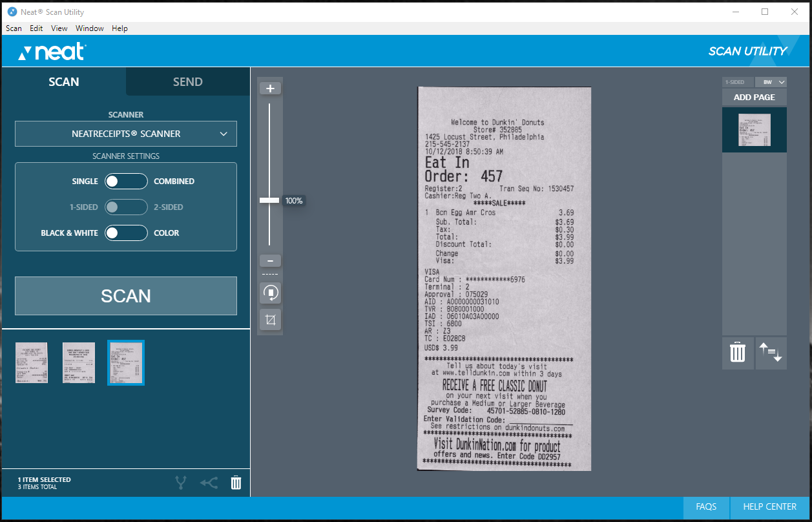Image resolution: width=812 pixels, height=522 pixels.
Task: Open the HELP CENTER
Action: (770, 507)
